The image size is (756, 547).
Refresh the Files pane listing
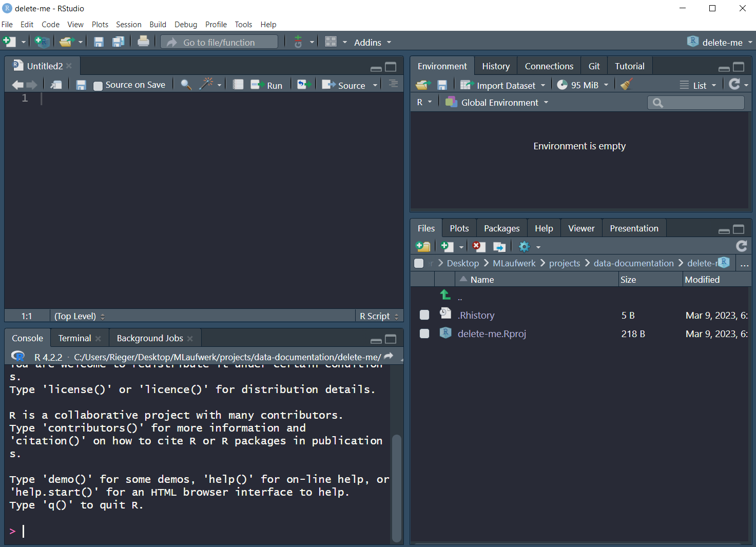click(x=741, y=246)
